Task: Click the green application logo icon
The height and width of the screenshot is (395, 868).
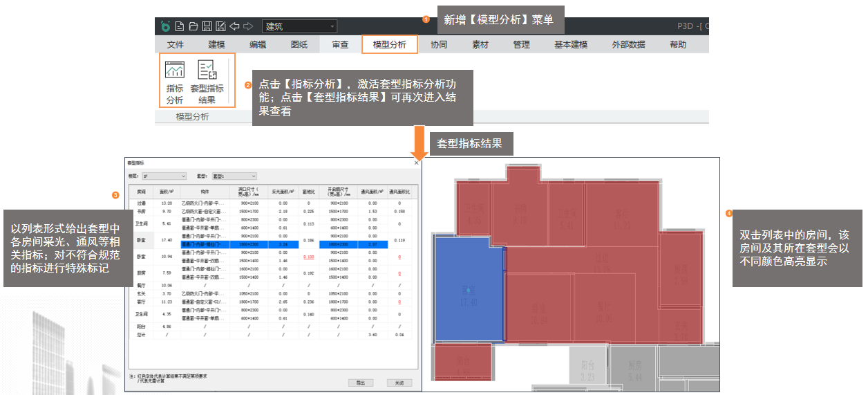Action: (x=165, y=27)
